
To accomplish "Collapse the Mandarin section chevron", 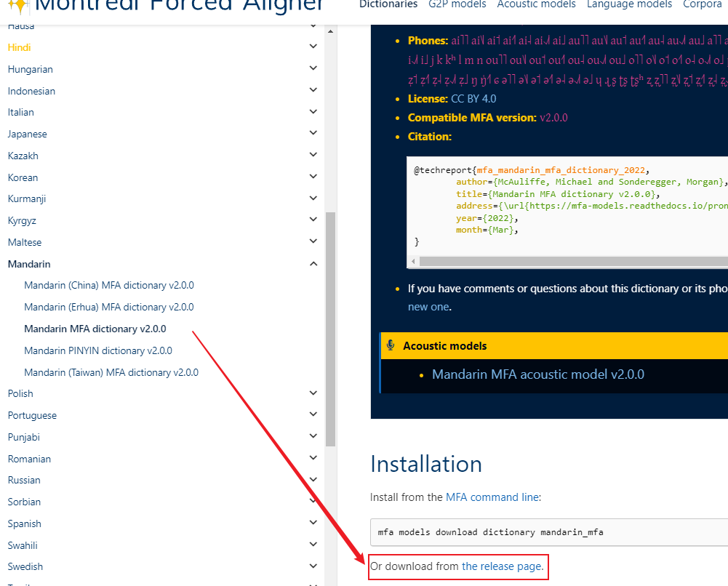I will click(x=313, y=263).
